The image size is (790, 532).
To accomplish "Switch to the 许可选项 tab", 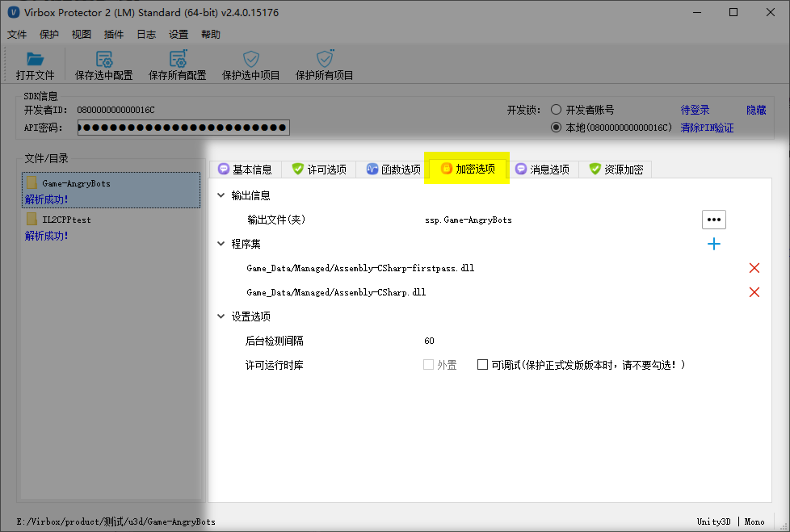I will (x=319, y=170).
